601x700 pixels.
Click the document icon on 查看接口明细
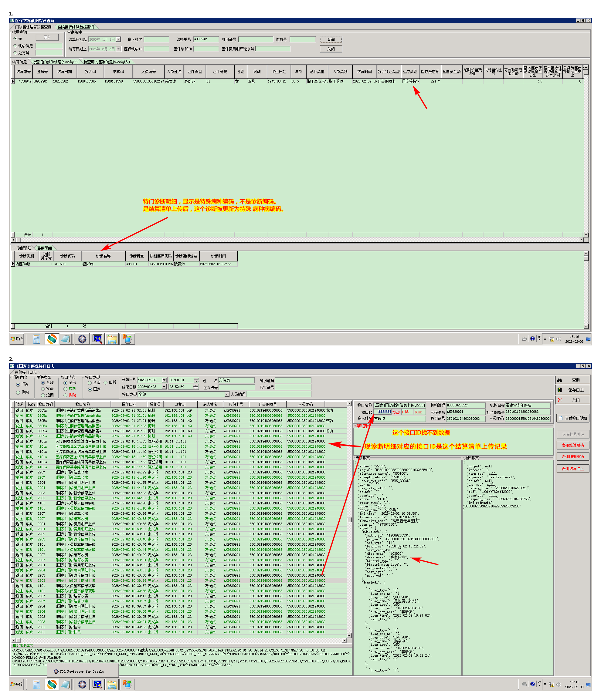561,418
